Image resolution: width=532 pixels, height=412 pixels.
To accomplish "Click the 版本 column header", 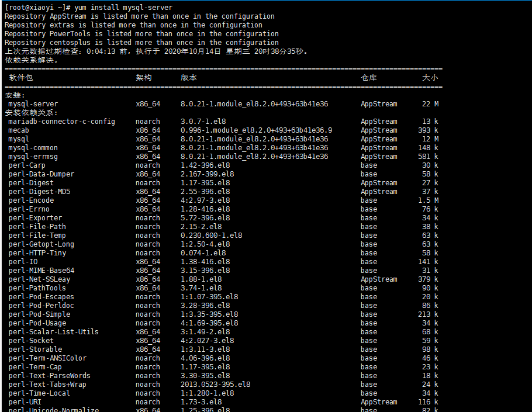I will tap(188, 78).
